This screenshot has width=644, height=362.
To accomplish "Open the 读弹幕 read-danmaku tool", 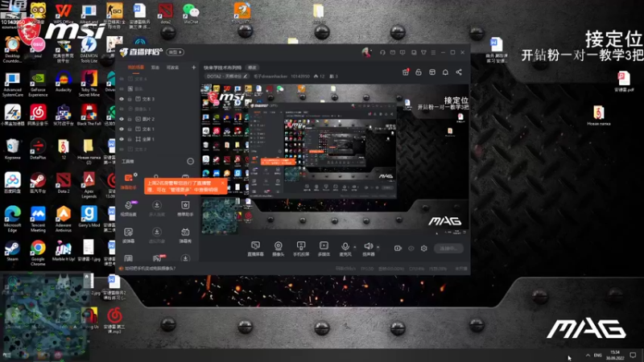I will 129,236.
